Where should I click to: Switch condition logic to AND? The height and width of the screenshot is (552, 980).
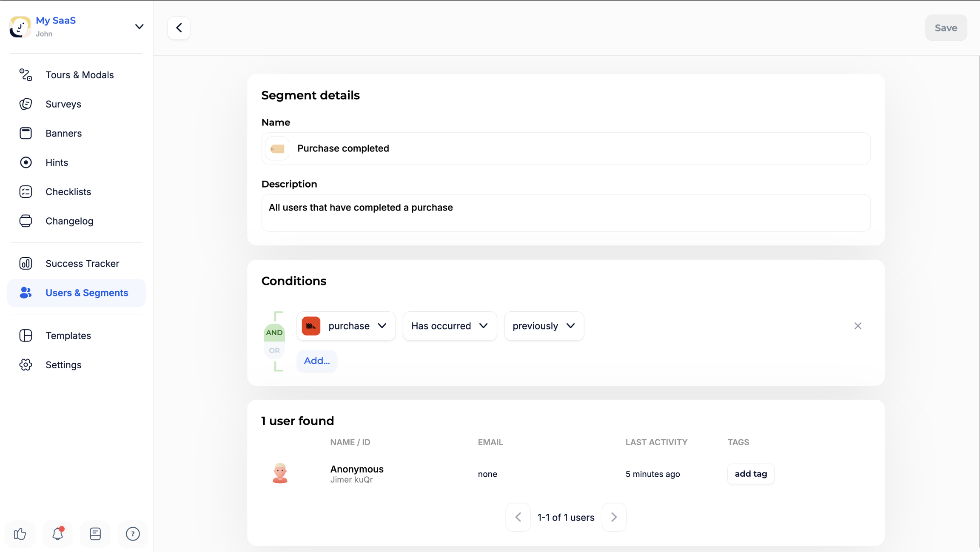274,333
